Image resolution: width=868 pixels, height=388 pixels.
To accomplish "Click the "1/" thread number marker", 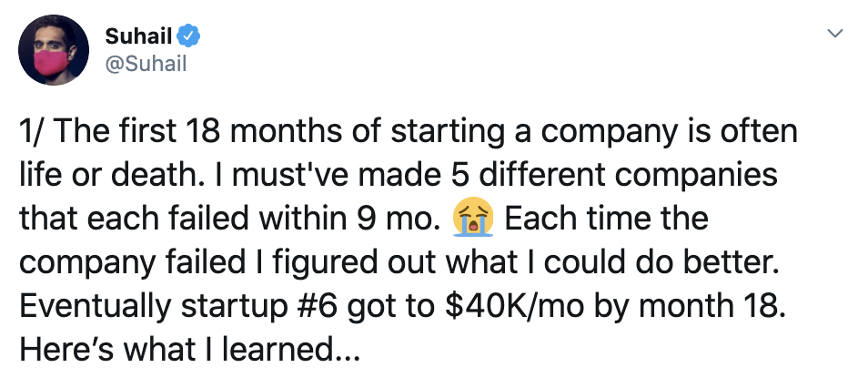I will [34, 132].
